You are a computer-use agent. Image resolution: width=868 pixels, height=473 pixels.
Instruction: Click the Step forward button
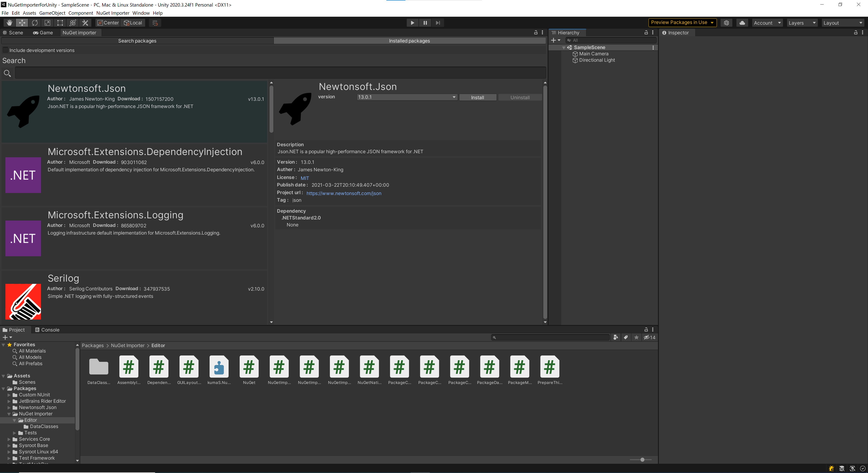[438, 23]
